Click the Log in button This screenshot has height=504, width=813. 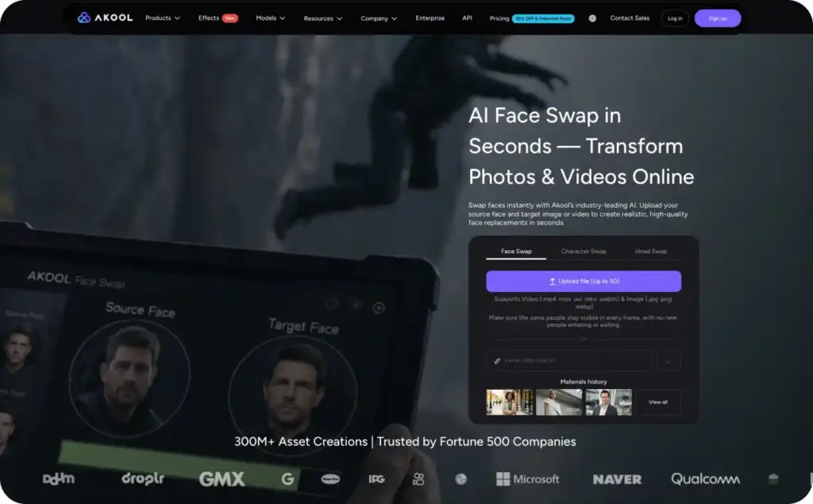675,18
